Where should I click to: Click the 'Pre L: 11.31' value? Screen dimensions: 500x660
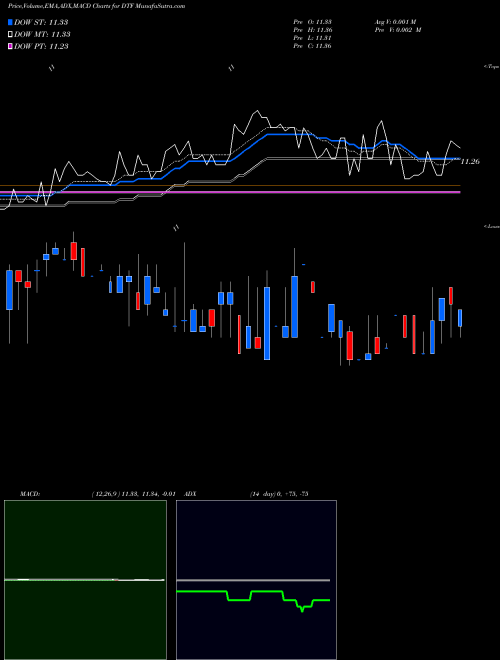[x=312, y=38]
